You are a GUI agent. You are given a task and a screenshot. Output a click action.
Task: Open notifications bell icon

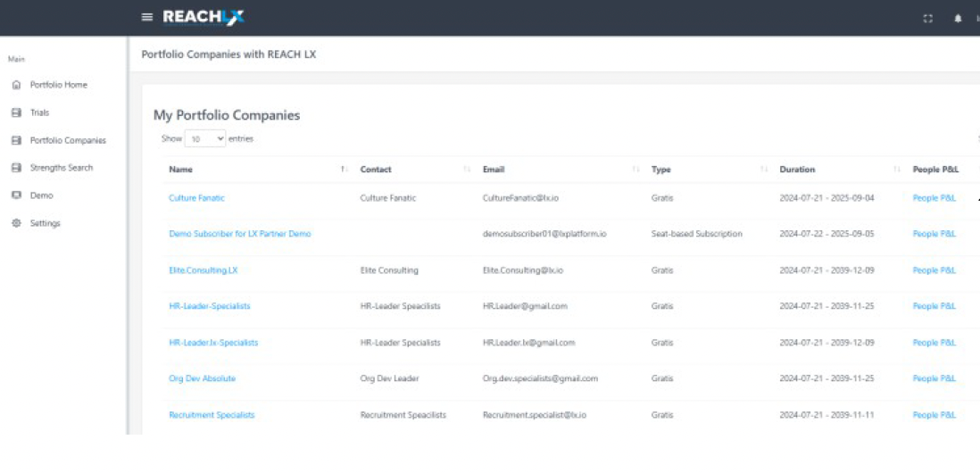(x=958, y=19)
